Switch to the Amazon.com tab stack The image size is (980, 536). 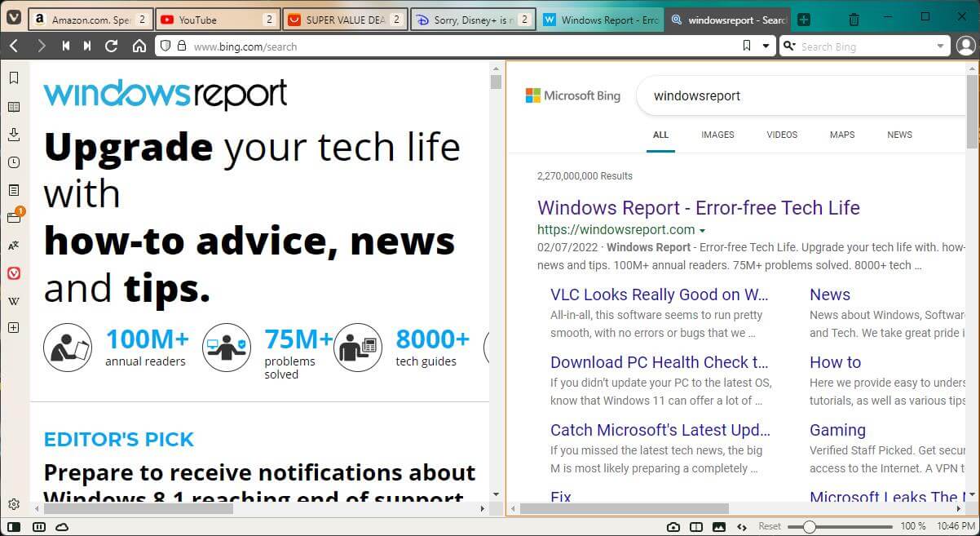pyautogui.click(x=90, y=20)
